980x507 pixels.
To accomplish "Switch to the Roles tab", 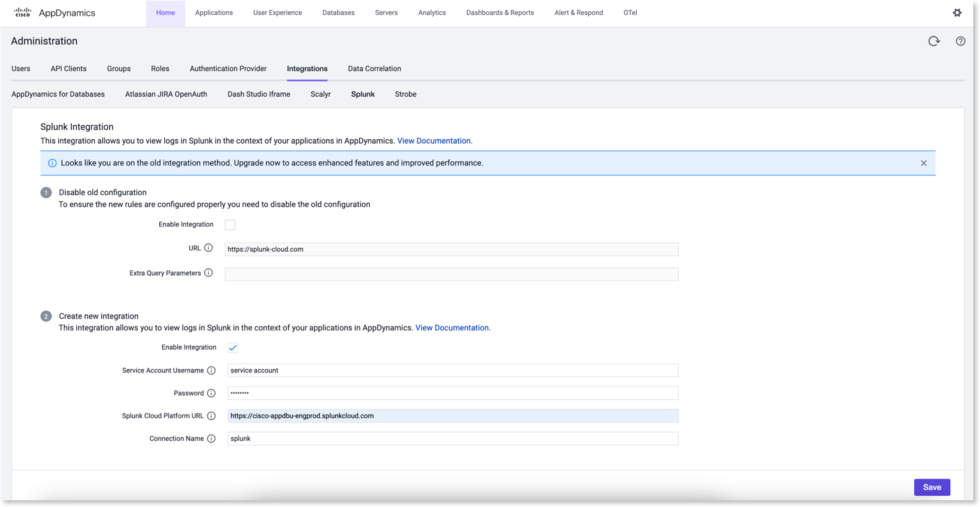I will 160,69.
